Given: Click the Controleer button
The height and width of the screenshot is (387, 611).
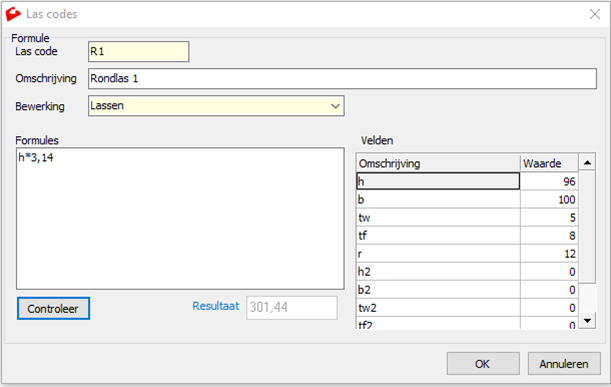Looking at the screenshot, I should (x=53, y=308).
